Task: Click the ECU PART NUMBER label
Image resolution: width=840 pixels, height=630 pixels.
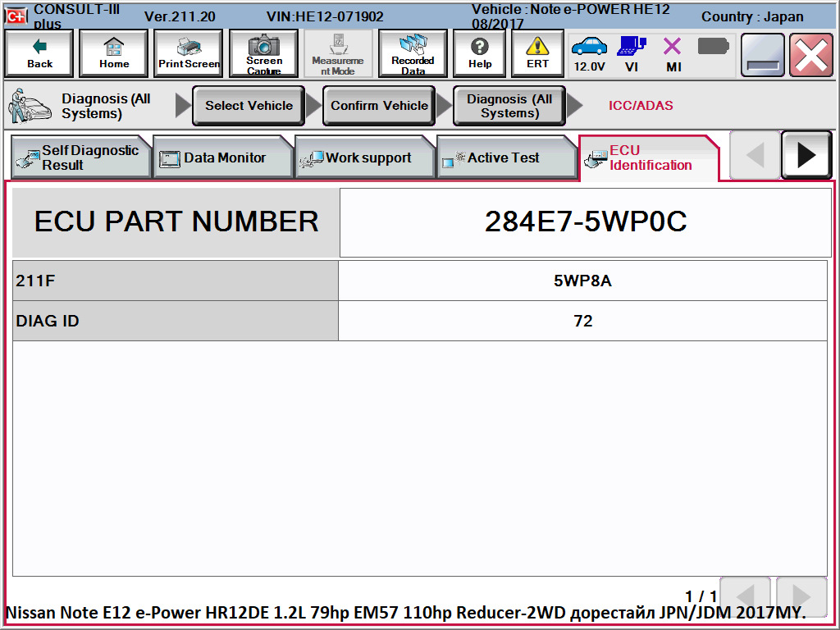Action: click(176, 221)
